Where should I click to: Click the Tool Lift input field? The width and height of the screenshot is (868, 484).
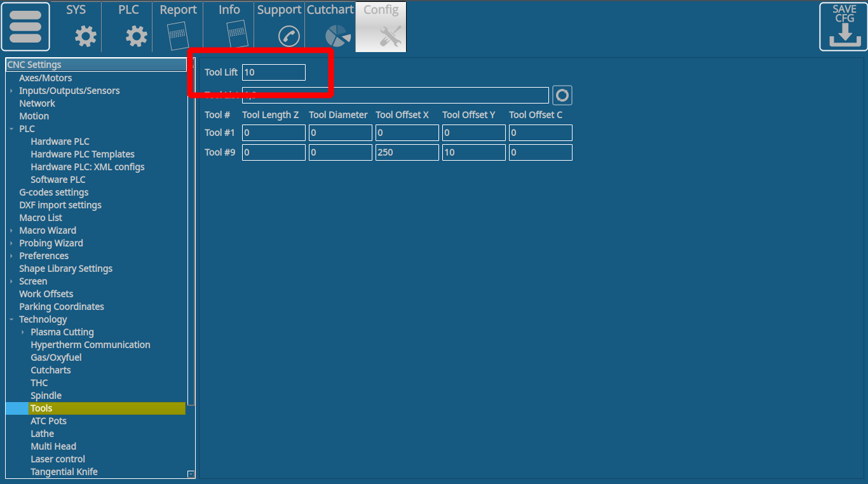[273, 72]
